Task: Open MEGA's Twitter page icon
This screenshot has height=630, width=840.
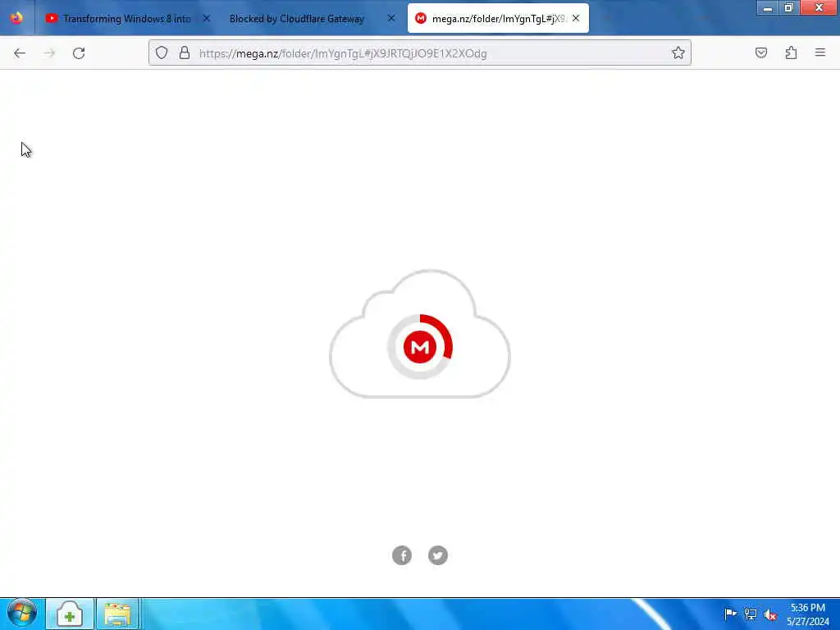Action: tap(438, 555)
